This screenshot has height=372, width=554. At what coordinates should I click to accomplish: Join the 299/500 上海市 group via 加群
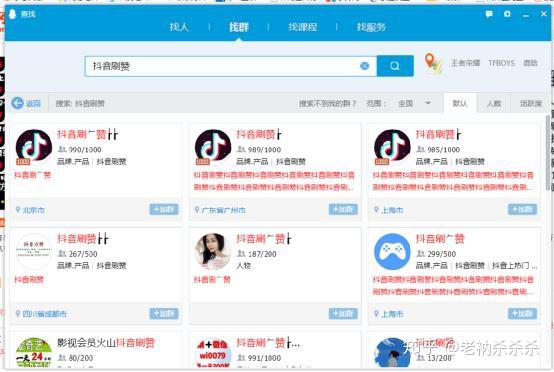coord(522,314)
